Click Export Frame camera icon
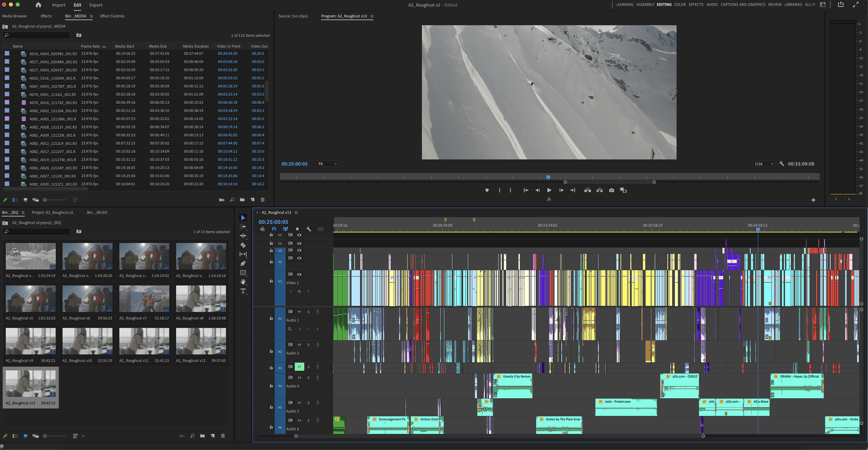The height and width of the screenshot is (450, 868). 611,190
